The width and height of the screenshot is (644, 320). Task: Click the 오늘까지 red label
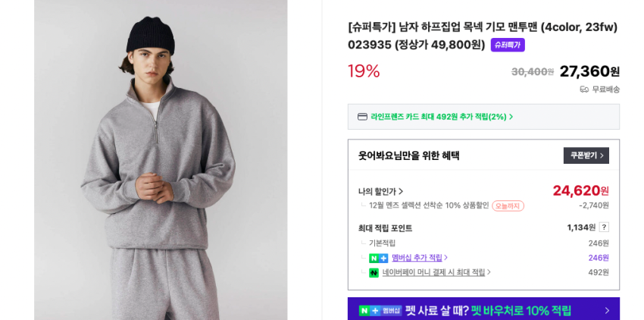[x=508, y=205]
